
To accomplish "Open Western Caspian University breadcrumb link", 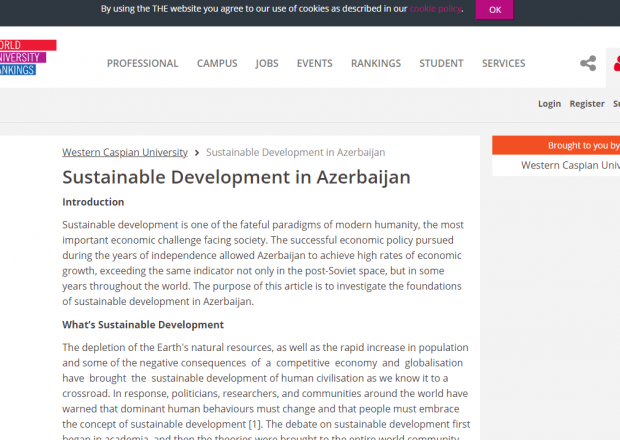I will tap(125, 152).
